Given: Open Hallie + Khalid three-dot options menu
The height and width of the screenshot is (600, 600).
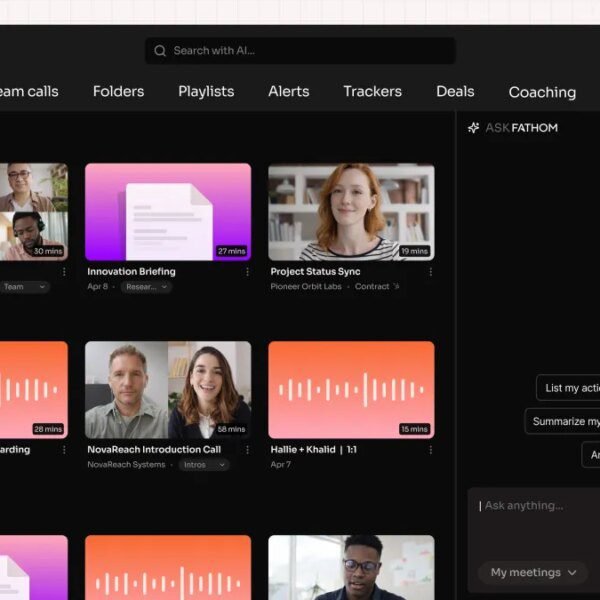Looking at the screenshot, I should pyautogui.click(x=431, y=449).
